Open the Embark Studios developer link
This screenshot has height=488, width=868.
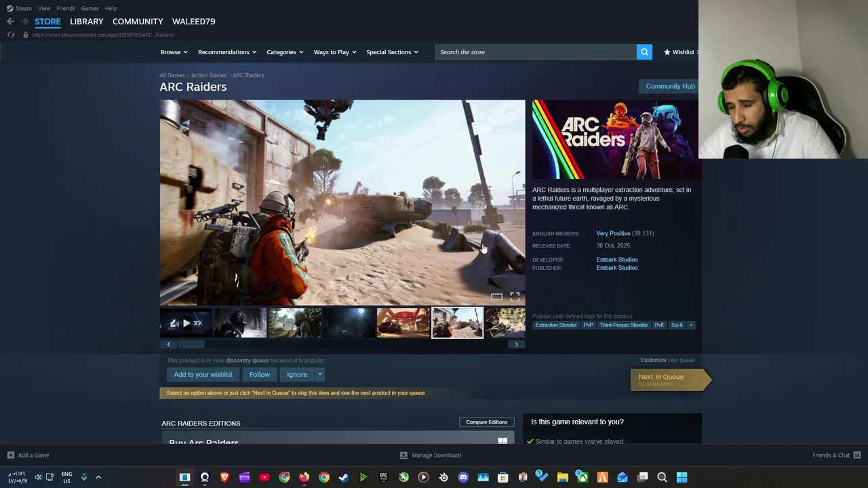[617, 260]
